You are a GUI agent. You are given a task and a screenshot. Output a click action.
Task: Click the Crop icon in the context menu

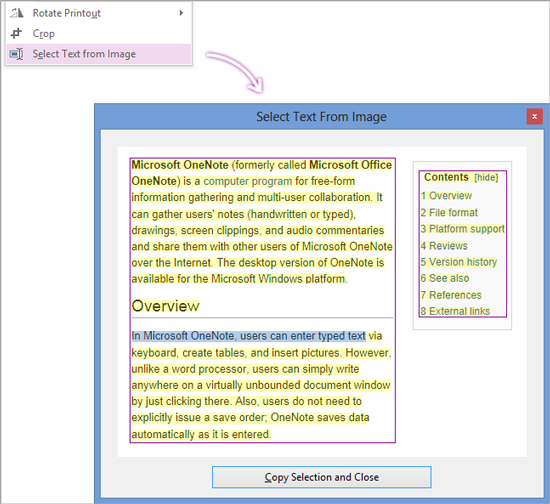tap(16, 33)
